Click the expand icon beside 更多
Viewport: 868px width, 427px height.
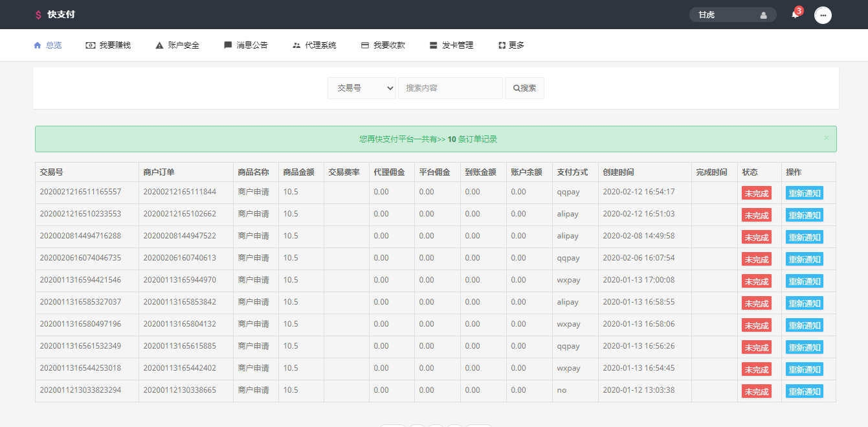tap(502, 45)
